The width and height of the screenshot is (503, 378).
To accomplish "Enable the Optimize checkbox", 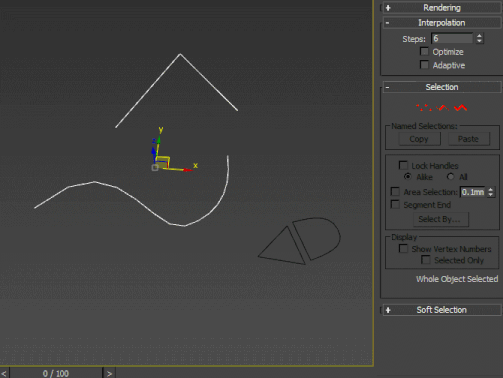I will point(424,52).
